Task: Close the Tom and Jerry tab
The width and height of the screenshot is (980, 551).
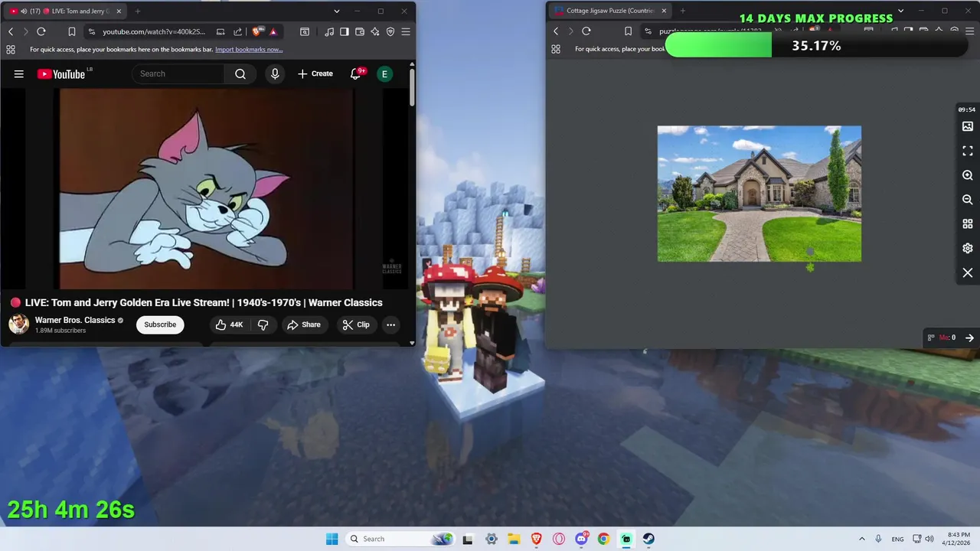Action: 119,11
